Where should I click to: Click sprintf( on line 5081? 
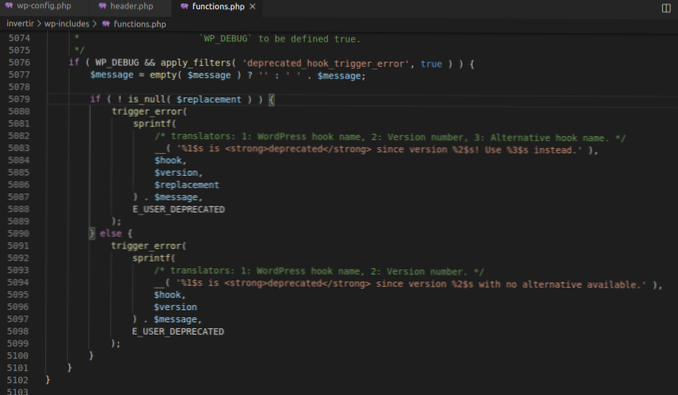click(x=154, y=124)
